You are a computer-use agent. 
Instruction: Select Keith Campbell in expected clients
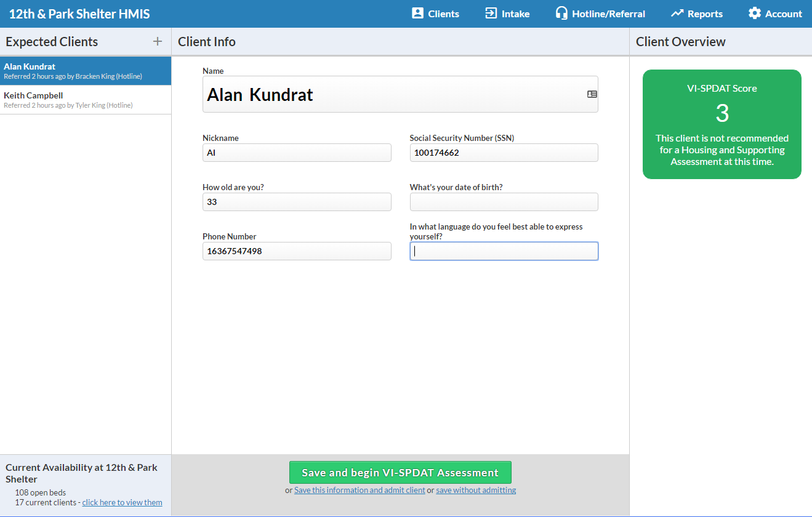pos(86,100)
